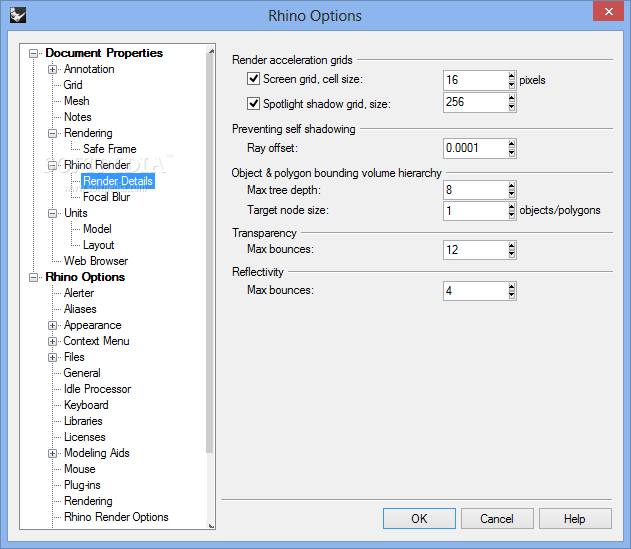Screen dimensions: 631x549
Task: Expand the Context Menu tree node
Action: pyautogui.click(x=52, y=341)
